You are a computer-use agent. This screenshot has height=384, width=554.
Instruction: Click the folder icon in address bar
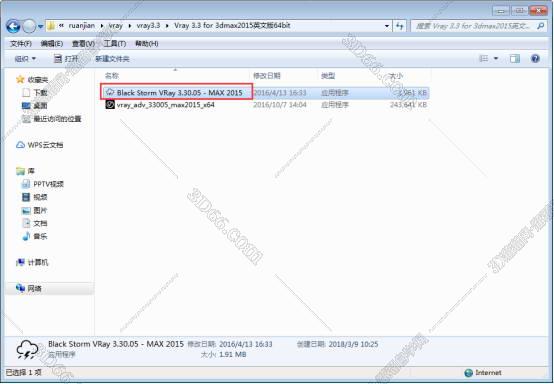[x=51, y=26]
